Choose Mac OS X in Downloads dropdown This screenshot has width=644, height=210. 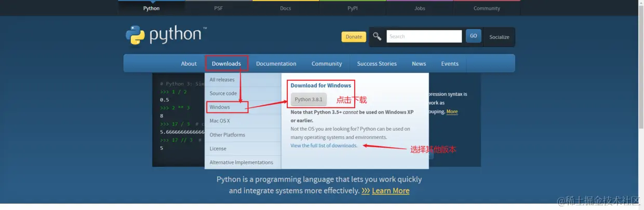243,121
